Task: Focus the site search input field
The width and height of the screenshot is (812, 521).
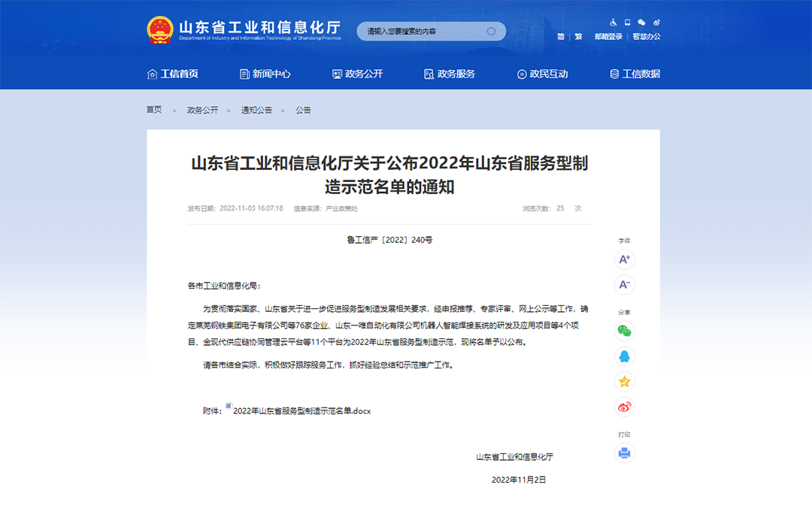Action: [x=421, y=32]
